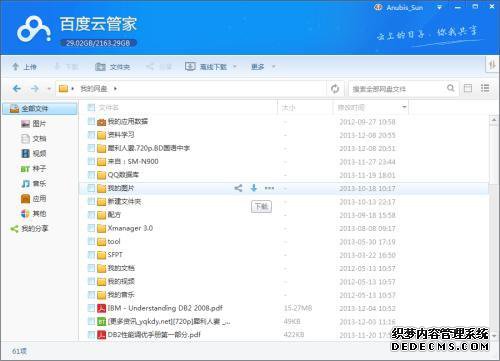Open the navigation history dropdown arrow
This screenshot has width=500, height=361.
point(49,89)
